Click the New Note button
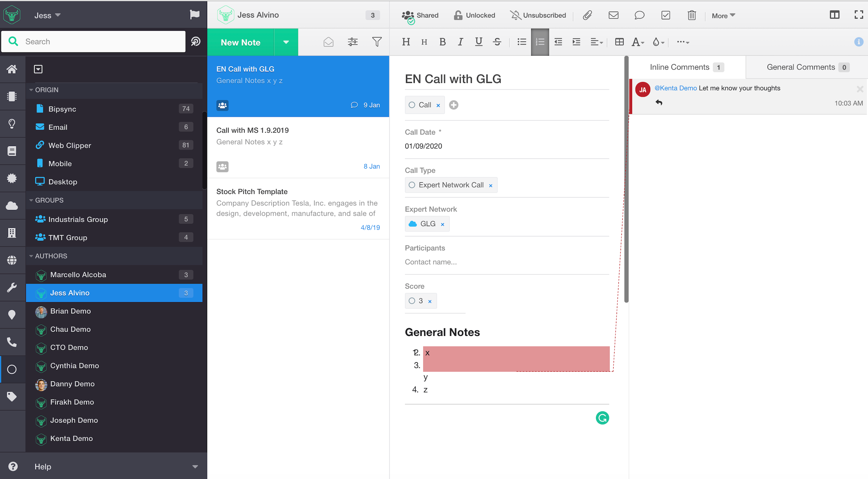The width and height of the screenshot is (868, 479). click(x=240, y=42)
